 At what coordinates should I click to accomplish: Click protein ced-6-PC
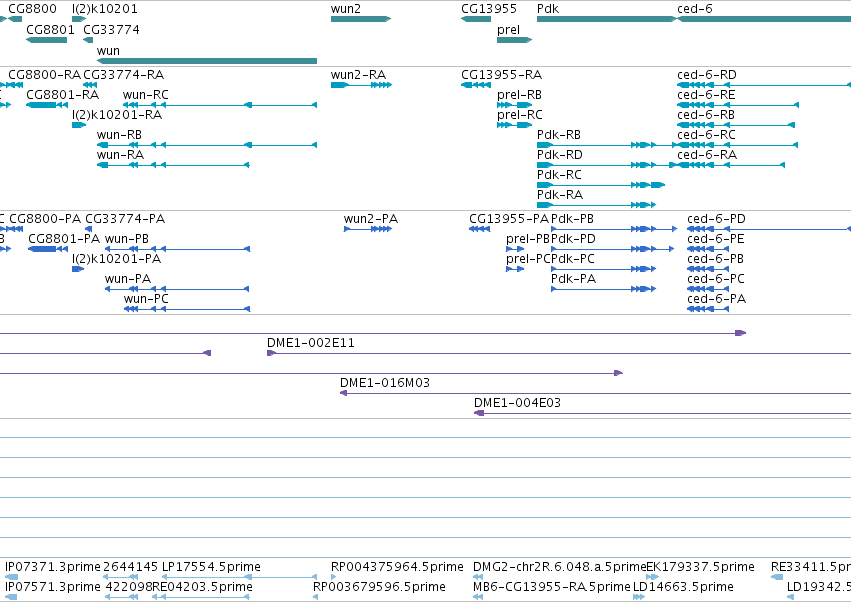click(708, 289)
